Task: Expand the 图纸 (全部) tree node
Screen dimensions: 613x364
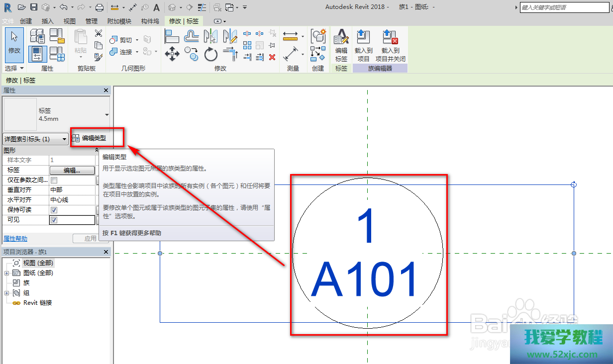Action: point(6,273)
